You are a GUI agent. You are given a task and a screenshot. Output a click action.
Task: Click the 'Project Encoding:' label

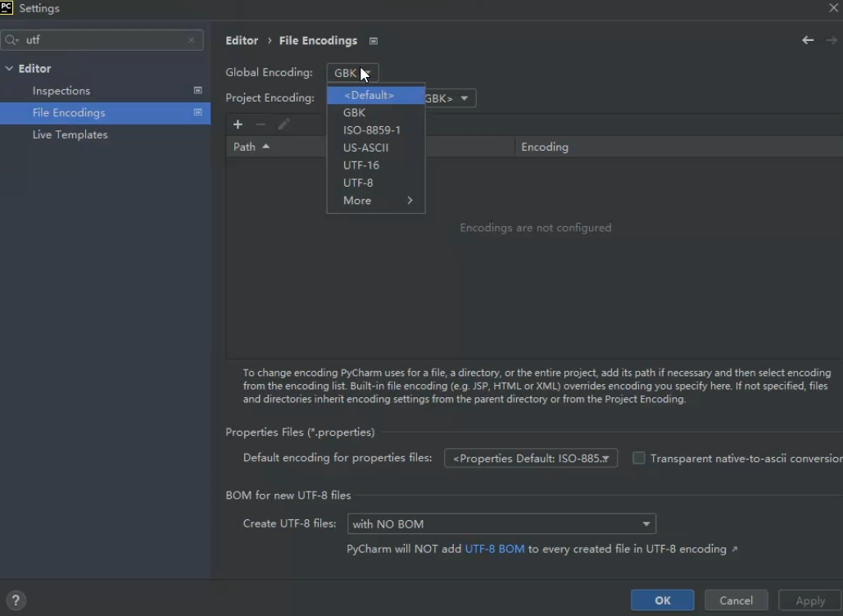click(270, 97)
